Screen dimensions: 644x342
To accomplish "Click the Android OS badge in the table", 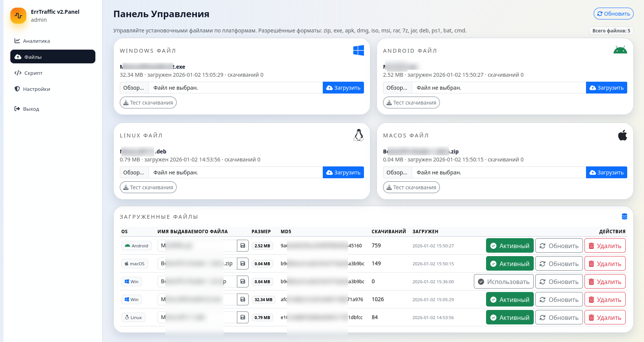I will [x=137, y=246].
